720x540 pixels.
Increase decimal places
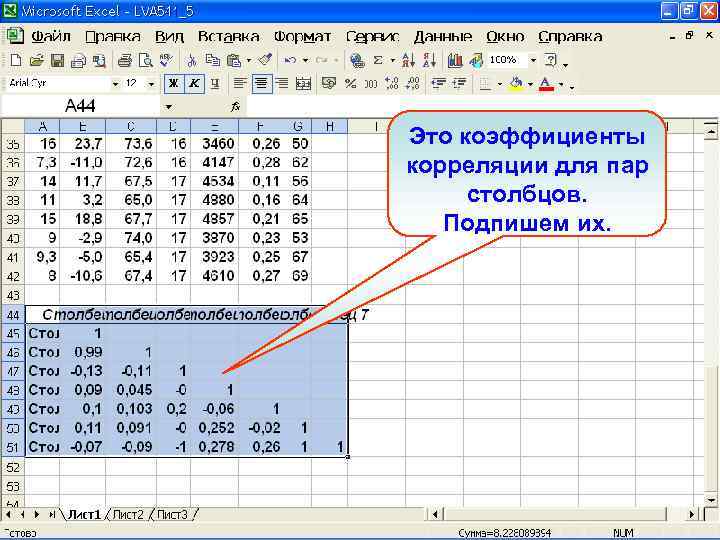point(392,84)
